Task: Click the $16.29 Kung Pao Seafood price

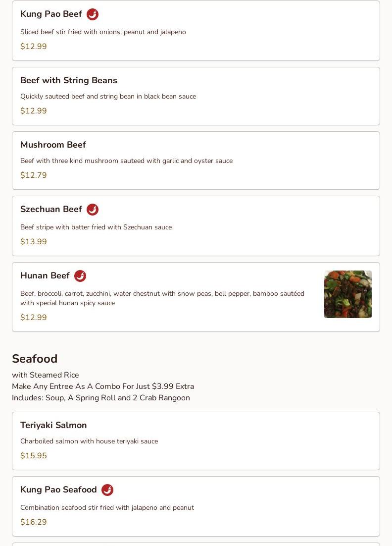Action: 33,522
